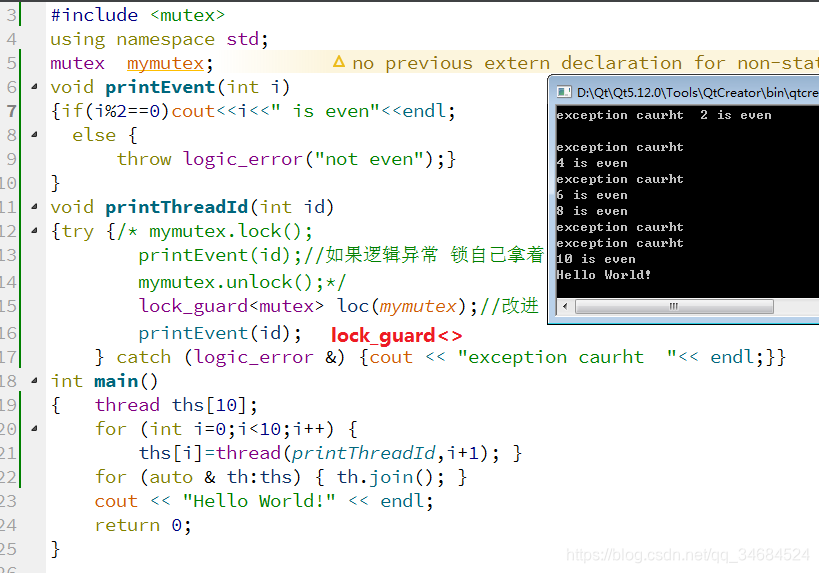Collapse the try block fold arrow
This screenshot has width=819, height=573.
point(34,231)
